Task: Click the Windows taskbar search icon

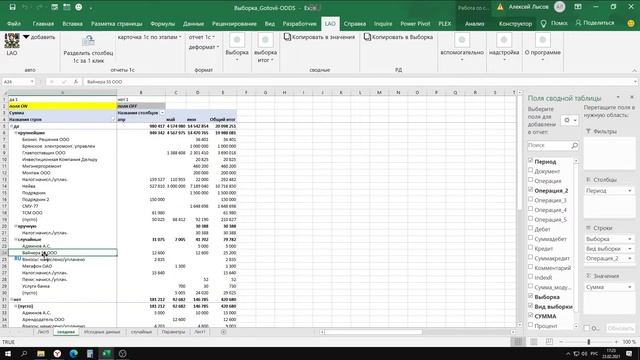Action: pos(24,353)
